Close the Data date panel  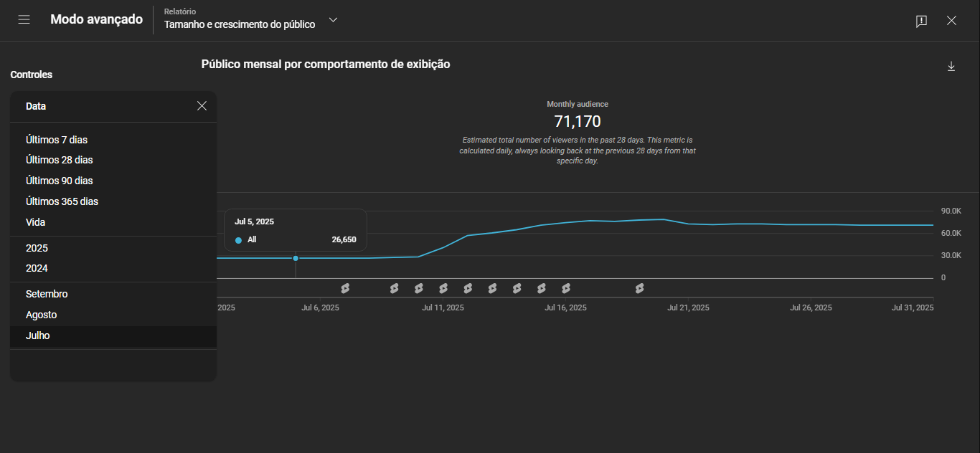point(202,106)
